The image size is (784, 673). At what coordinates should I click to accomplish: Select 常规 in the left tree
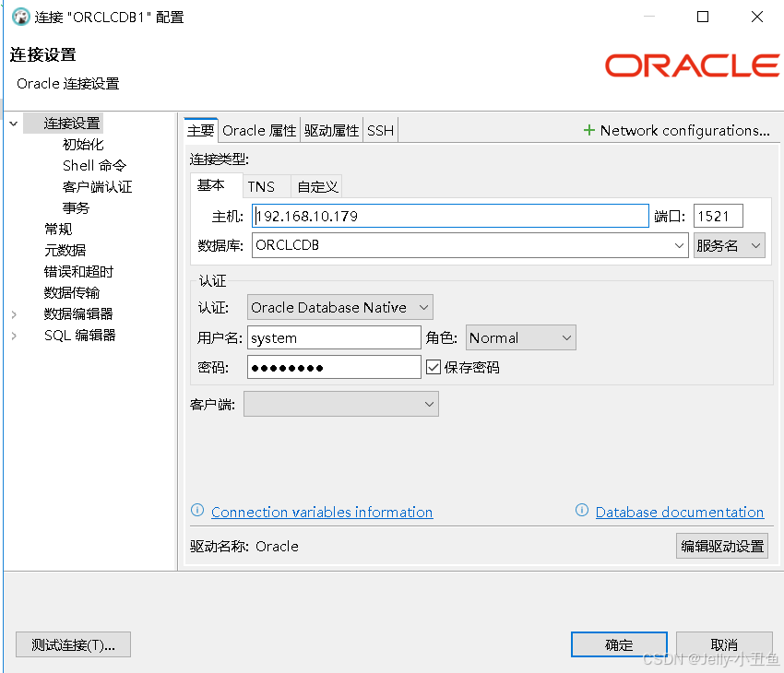pos(58,230)
